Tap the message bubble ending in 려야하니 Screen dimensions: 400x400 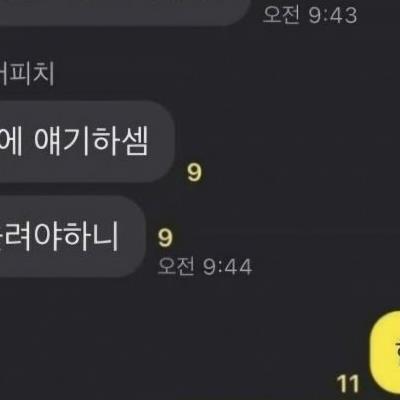73,236
